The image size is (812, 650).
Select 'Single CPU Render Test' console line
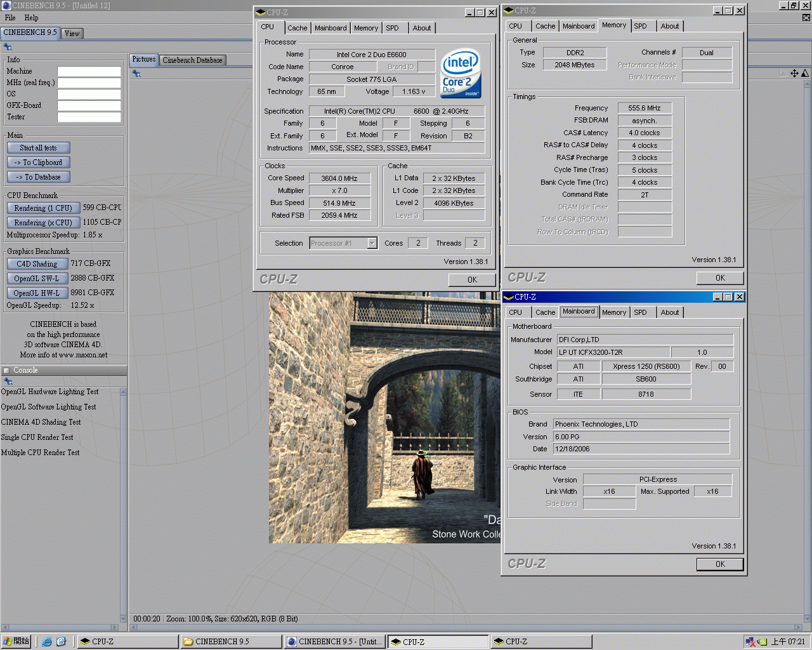tap(37, 437)
